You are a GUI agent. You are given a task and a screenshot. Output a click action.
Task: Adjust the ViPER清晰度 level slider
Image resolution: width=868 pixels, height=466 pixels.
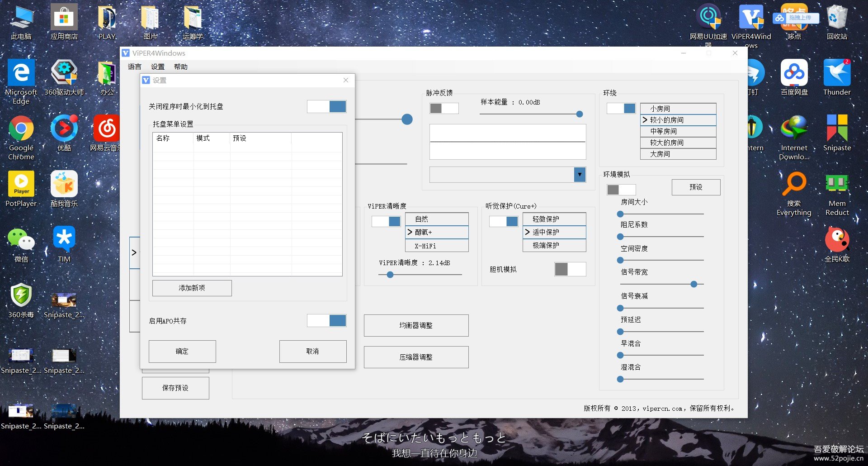(x=390, y=275)
